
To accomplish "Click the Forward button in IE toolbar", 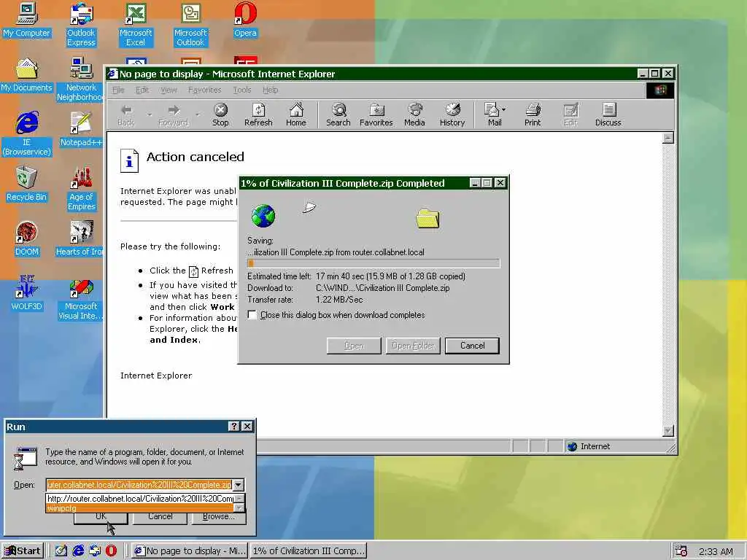I will [174, 114].
